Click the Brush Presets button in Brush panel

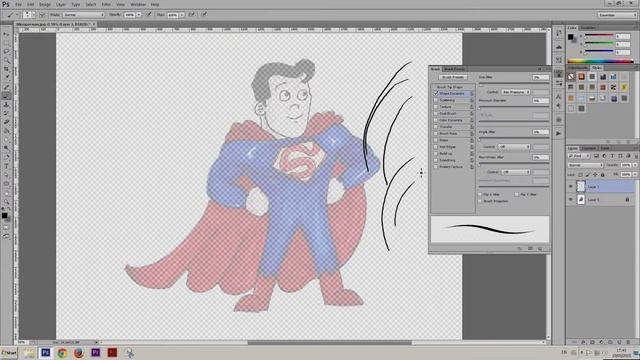click(453, 77)
